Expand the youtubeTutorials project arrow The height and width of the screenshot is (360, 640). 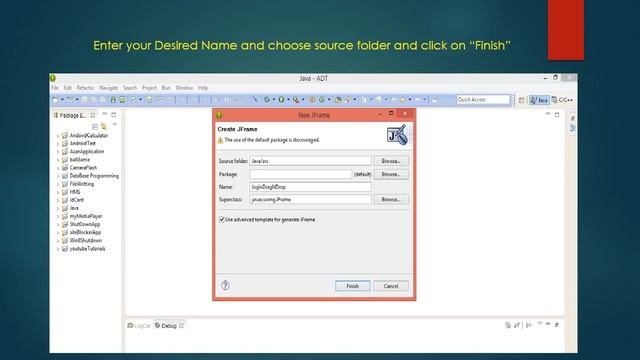click(x=58, y=249)
